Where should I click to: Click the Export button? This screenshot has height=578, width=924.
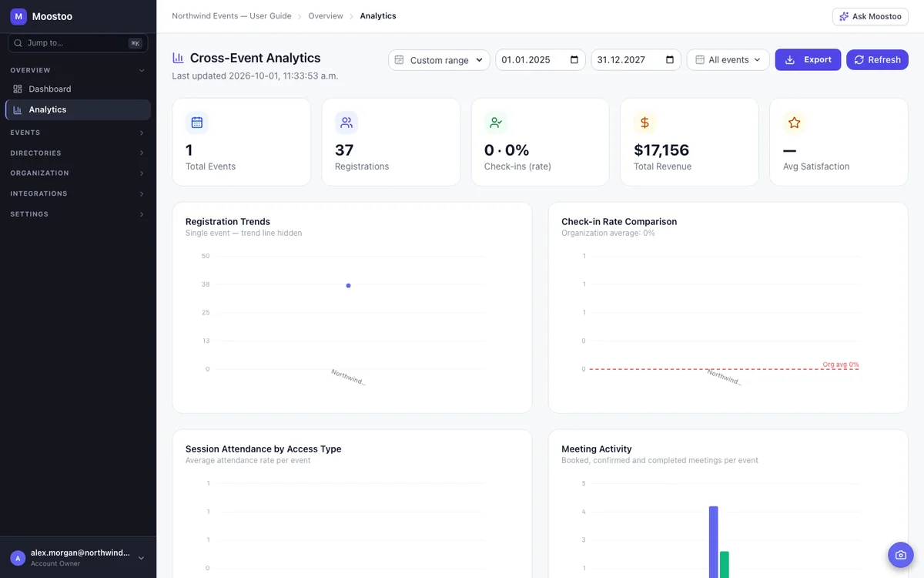808,60
